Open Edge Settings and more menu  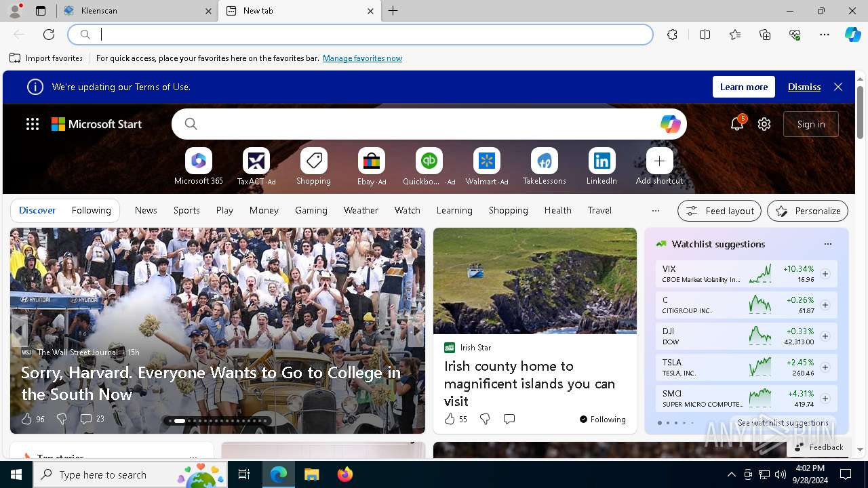point(825,35)
